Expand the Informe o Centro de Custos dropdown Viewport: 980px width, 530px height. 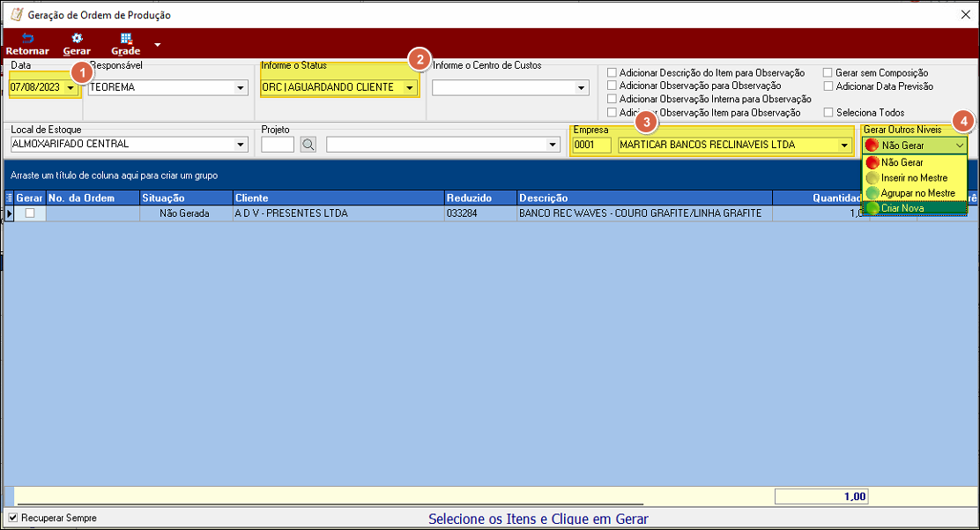click(x=582, y=87)
